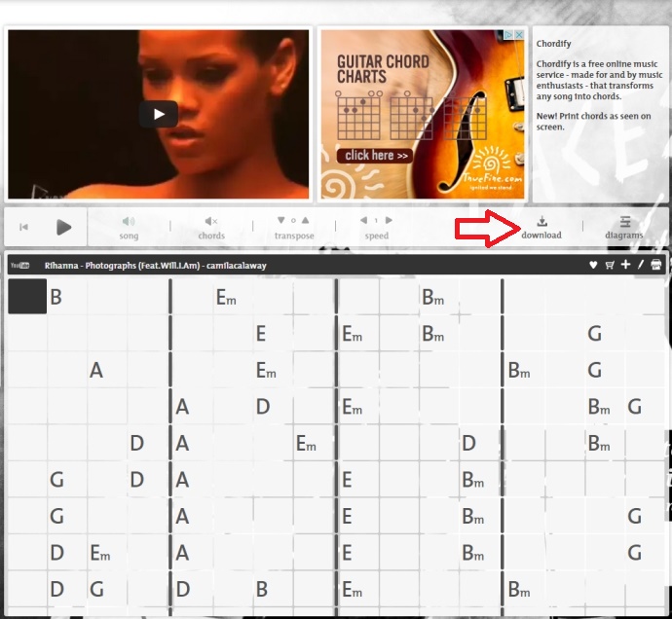Click the 'free online music service' description
Screen dimensions: 672x619
(599, 80)
